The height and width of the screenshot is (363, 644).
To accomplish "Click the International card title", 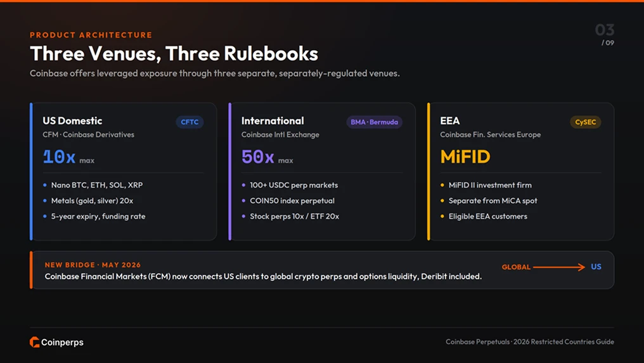I will point(273,121).
